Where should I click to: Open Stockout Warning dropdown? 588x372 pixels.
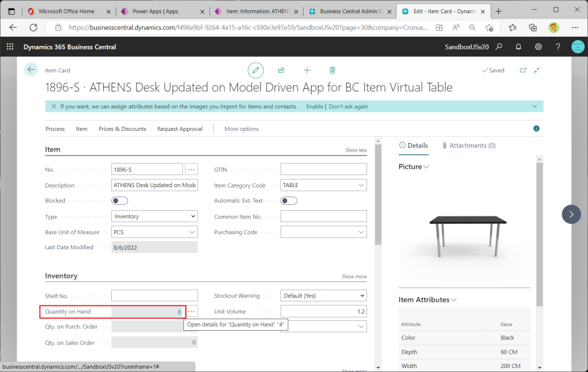(x=324, y=296)
